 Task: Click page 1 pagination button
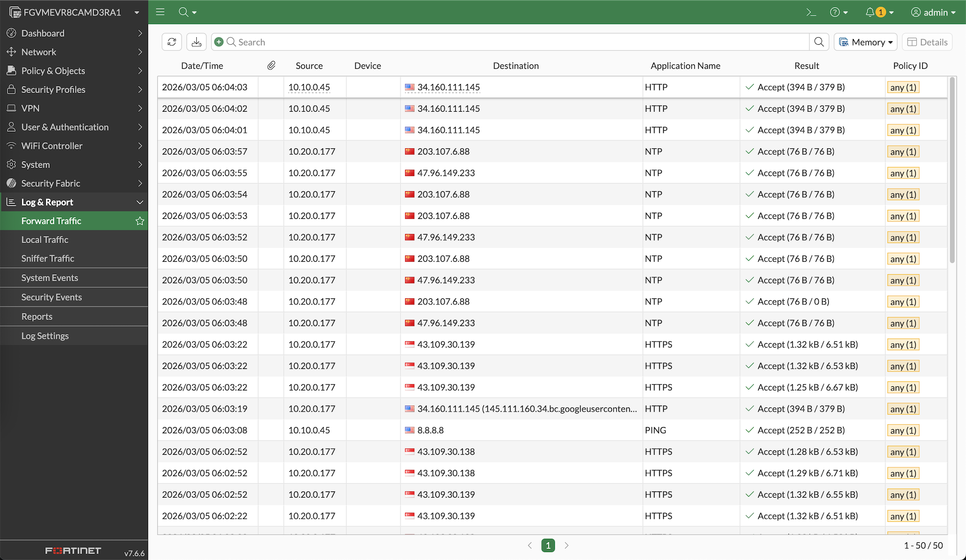[548, 545]
